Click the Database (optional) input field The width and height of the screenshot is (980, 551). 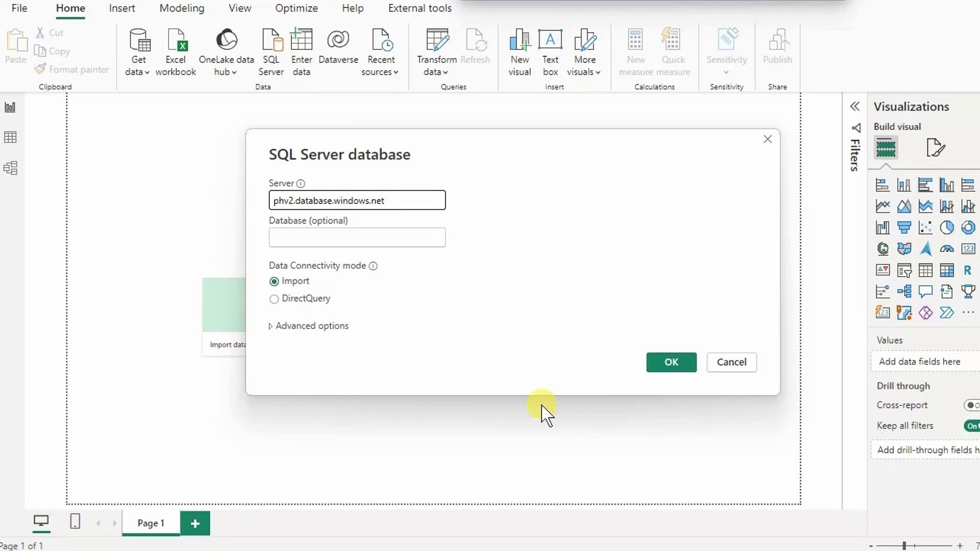pos(357,238)
